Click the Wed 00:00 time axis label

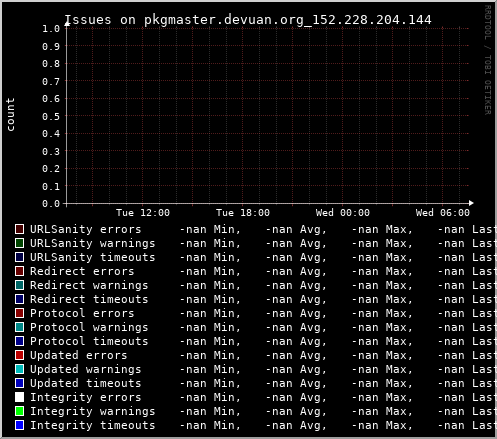pos(343,213)
